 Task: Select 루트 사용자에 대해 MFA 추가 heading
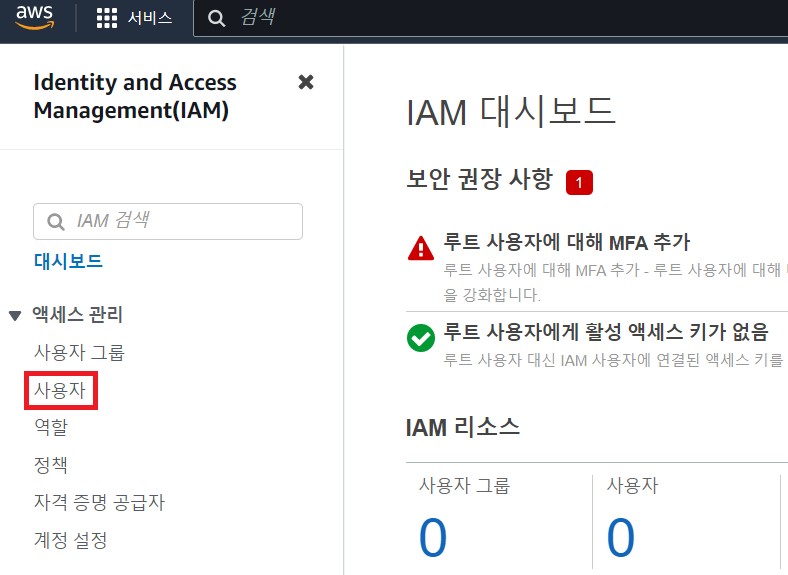567,242
